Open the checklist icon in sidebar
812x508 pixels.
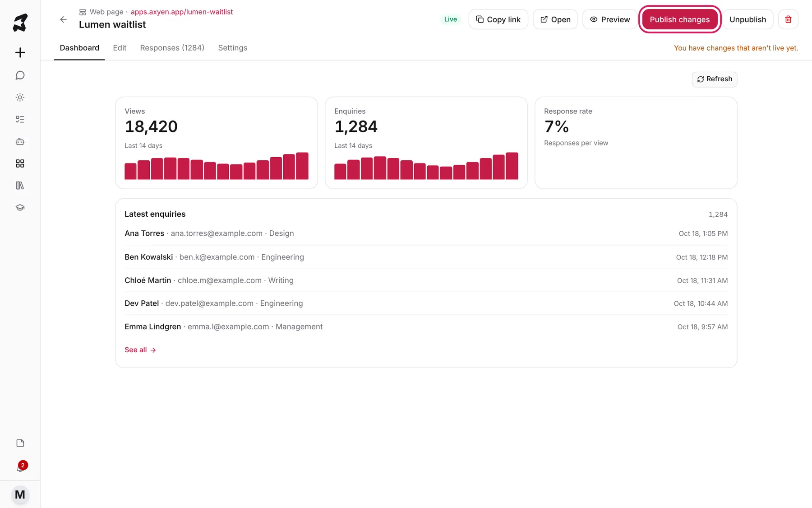click(20, 119)
